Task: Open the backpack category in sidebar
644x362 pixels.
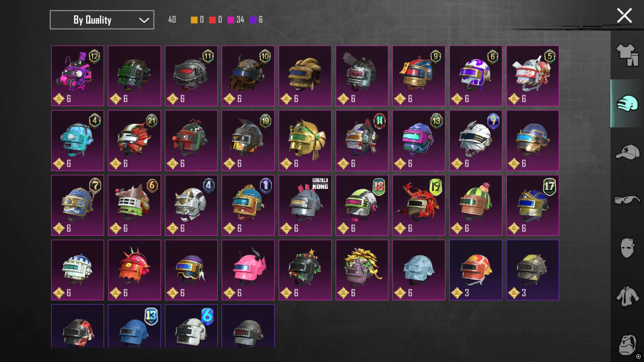Action: (627, 345)
